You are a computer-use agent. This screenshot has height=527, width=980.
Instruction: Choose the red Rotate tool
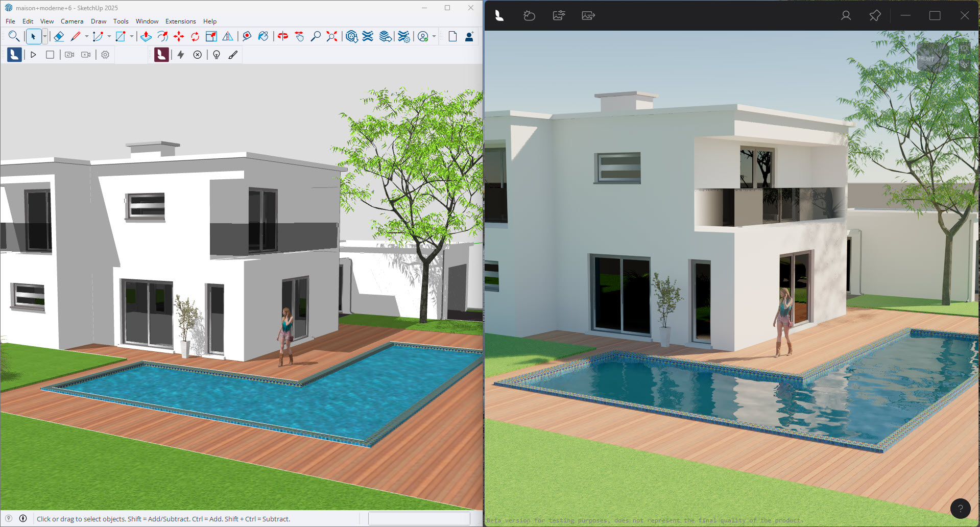pyautogui.click(x=195, y=36)
